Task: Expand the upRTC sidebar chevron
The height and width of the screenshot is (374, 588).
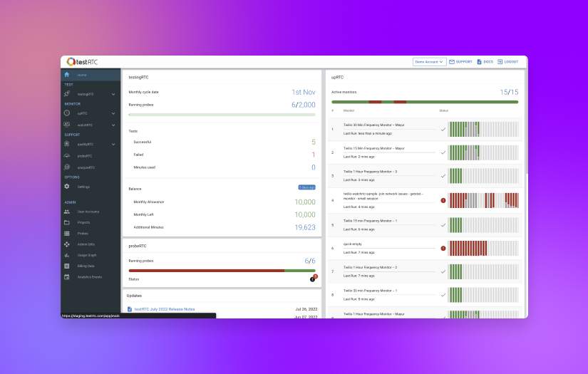Action: [113, 113]
